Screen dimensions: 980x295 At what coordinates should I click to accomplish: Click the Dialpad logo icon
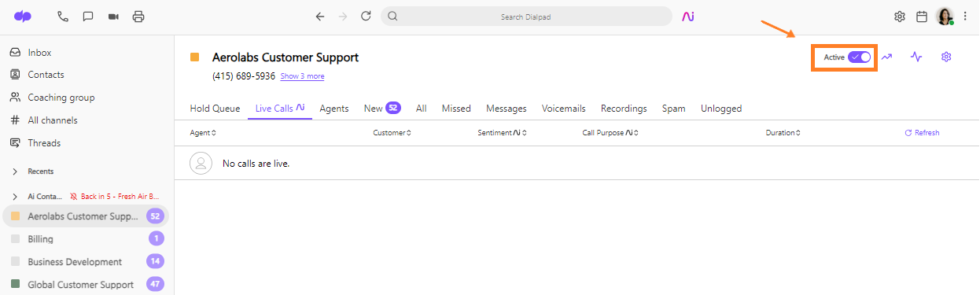point(23,16)
